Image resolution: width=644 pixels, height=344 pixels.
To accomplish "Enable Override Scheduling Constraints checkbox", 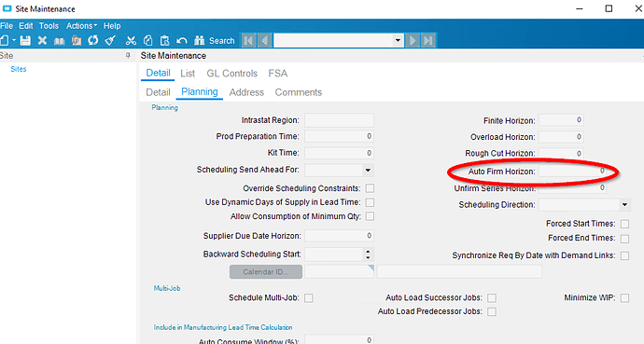I will click(370, 188).
